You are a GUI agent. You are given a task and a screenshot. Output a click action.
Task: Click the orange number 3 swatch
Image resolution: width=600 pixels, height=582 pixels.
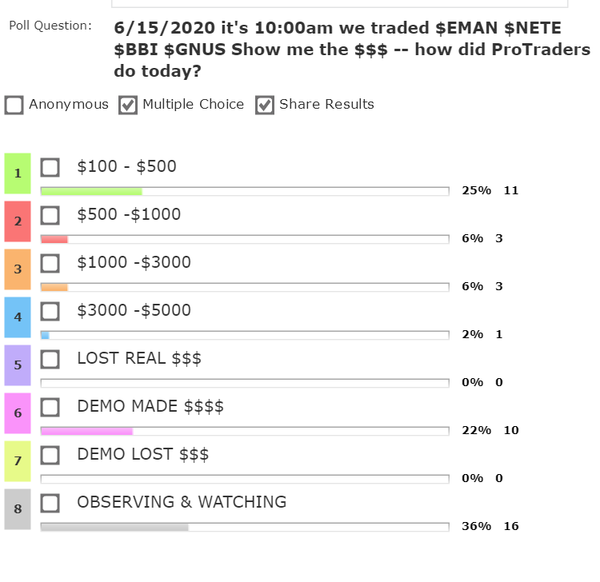(17, 269)
